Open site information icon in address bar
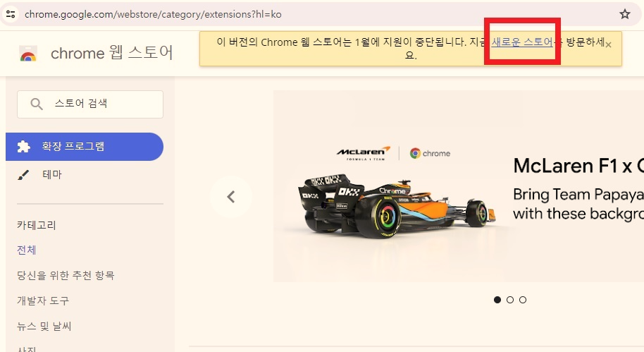644x352 pixels. 11,14
